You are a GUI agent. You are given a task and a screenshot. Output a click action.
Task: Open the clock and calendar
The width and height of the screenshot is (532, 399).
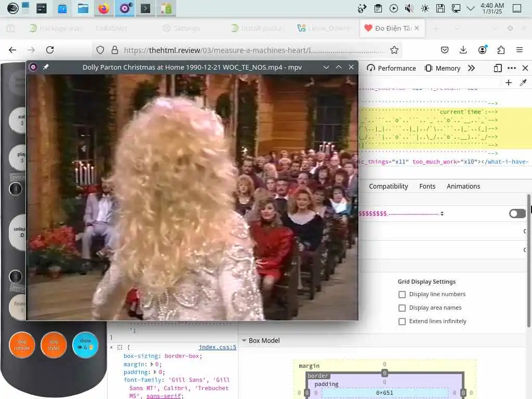(x=492, y=8)
